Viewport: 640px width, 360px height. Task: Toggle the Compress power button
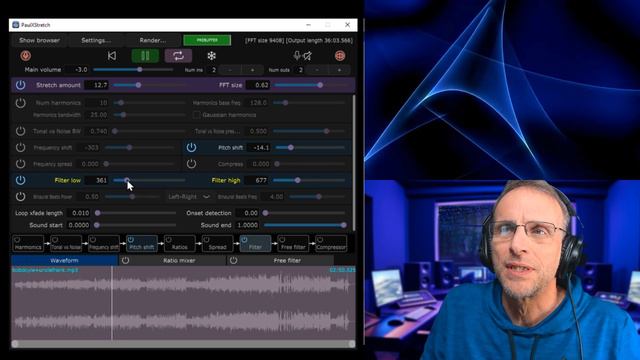point(191,164)
